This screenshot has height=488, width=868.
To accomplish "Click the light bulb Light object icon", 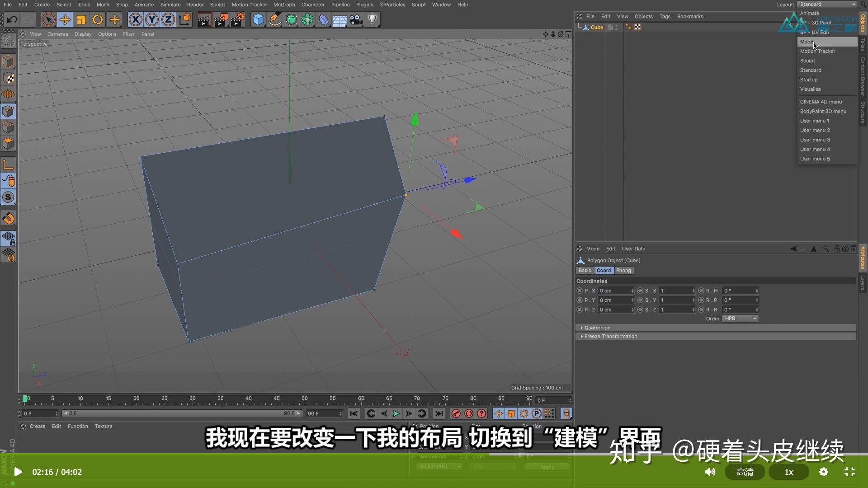I will coord(373,20).
